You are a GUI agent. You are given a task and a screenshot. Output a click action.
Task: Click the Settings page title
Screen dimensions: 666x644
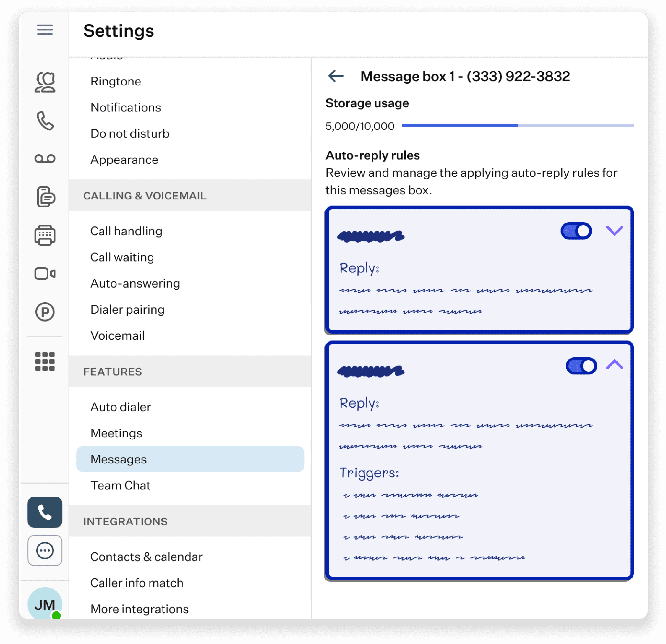coord(119,30)
